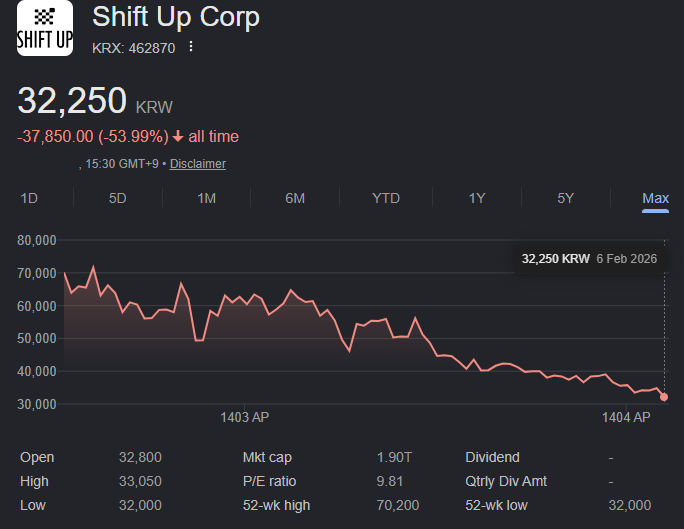
Task: Click the 52-wk low label
Action: tap(496, 505)
